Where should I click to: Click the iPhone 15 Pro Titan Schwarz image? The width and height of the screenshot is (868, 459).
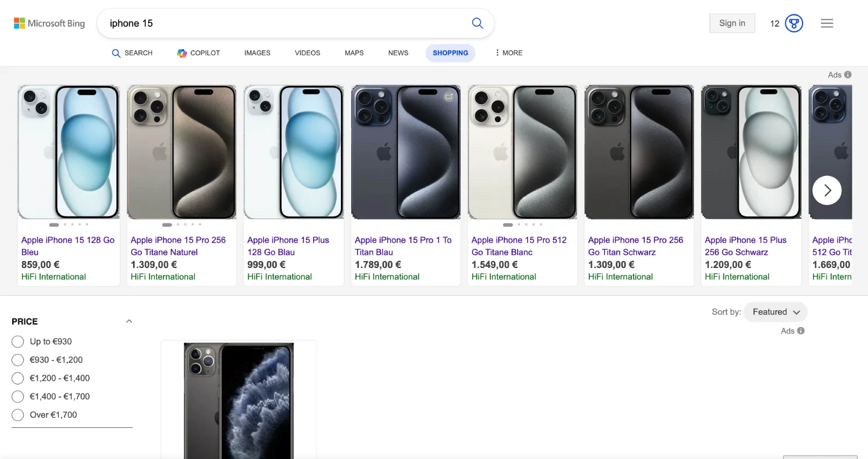pyautogui.click(x=639, y=152)
